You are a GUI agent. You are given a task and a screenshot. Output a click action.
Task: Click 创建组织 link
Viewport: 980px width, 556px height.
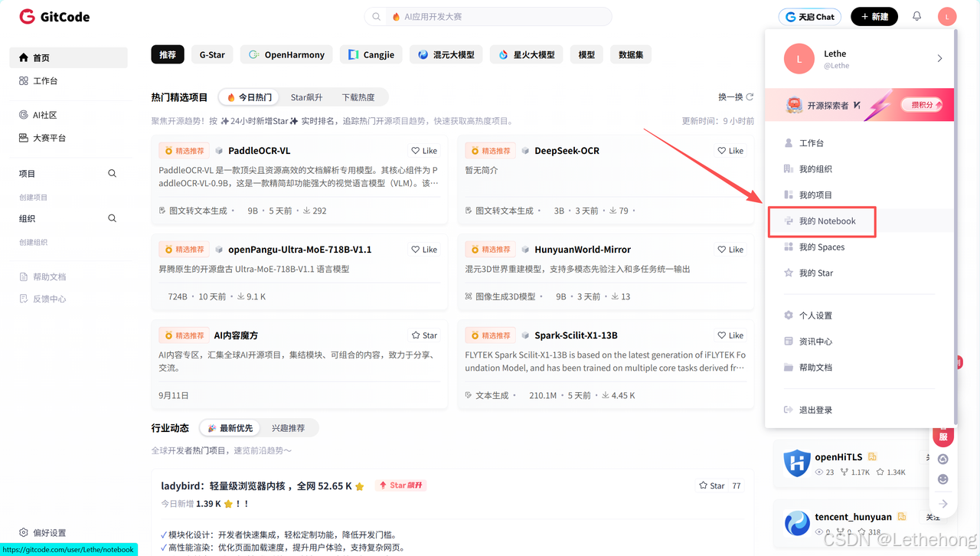pyautogui.click(x=33, y=242)
